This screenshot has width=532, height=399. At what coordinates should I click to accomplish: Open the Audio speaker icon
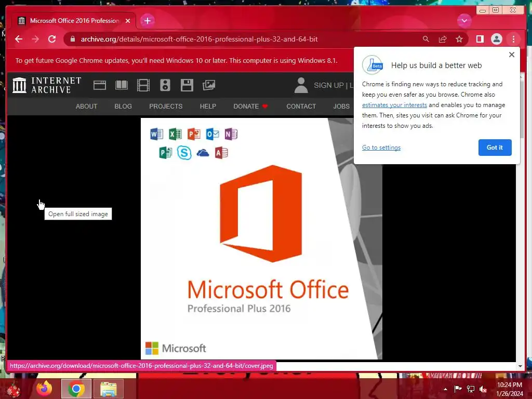coord(165,85)
